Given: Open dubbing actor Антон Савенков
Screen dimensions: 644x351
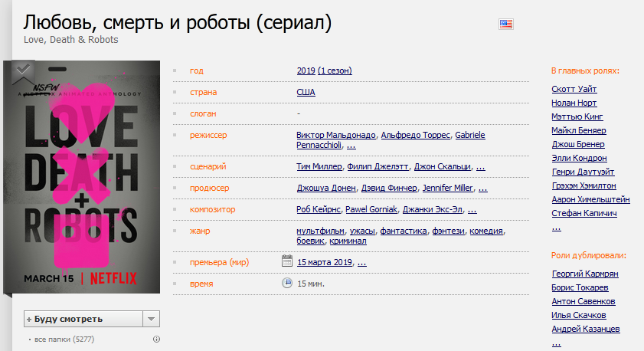Looking at the screenshot, I should pos(584,301).
